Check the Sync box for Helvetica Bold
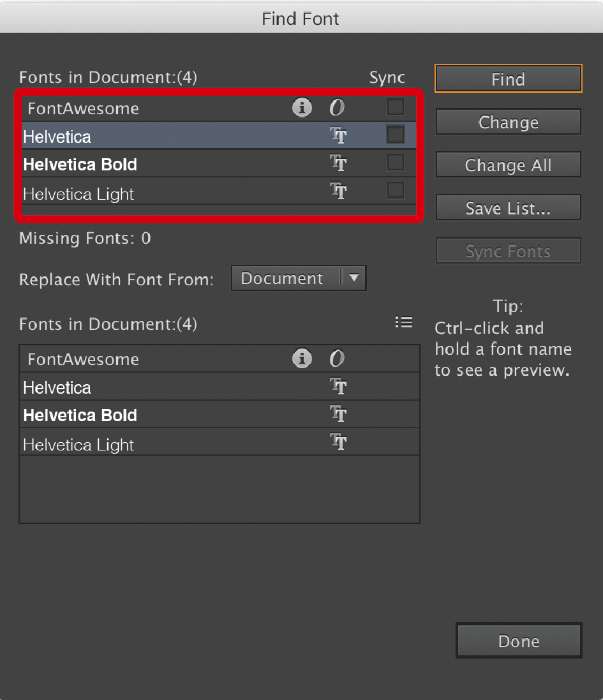This screenshot has height=700, width=603. (x=396, y=163)
